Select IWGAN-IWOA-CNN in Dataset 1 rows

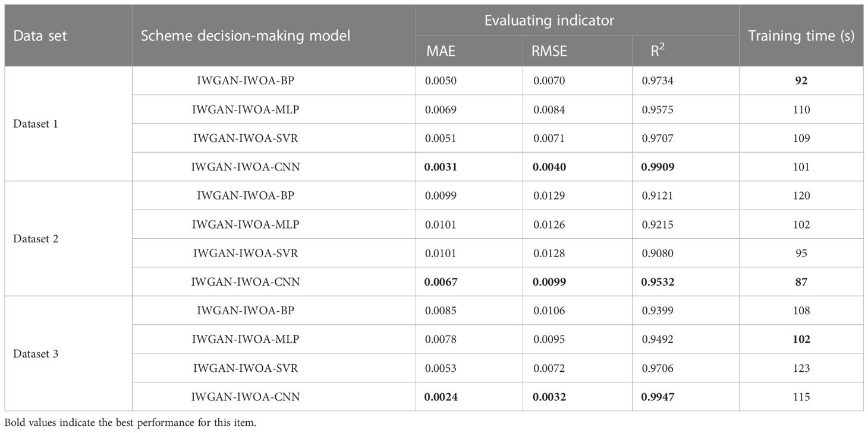[x=246, y=167]
